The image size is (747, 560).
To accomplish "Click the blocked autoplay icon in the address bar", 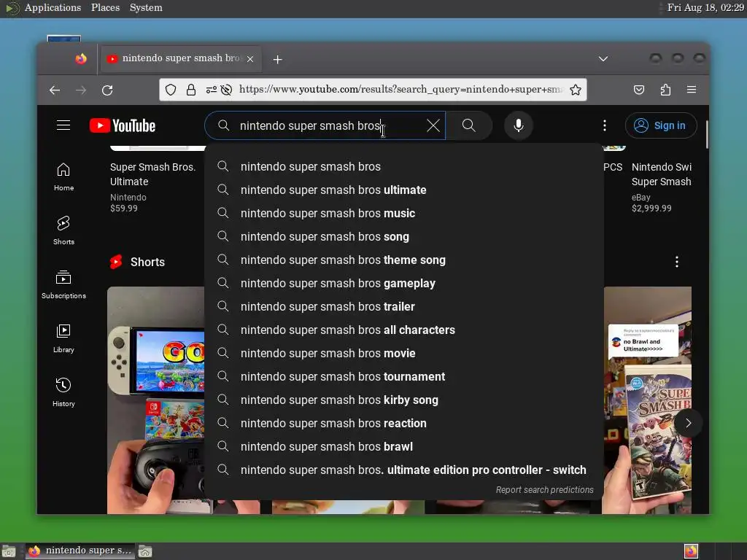I will [x=226, y=90].
